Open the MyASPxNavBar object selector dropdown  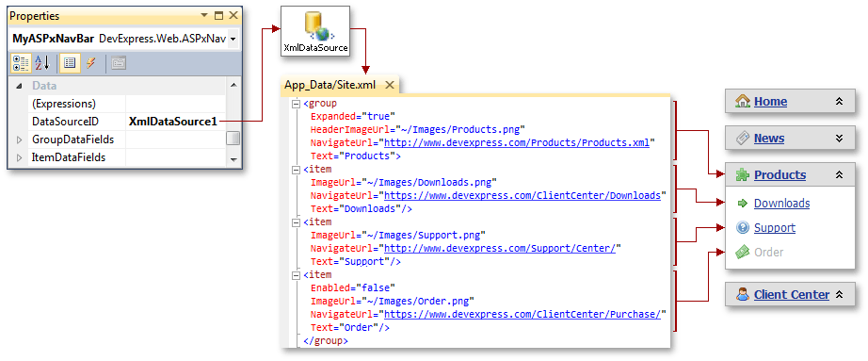pos(233,39)
